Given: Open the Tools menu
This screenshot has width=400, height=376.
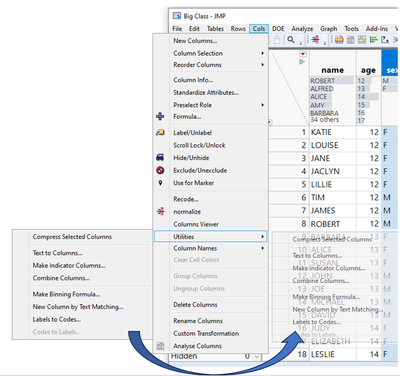Looking at the screenshot, I should click(351, 29).
